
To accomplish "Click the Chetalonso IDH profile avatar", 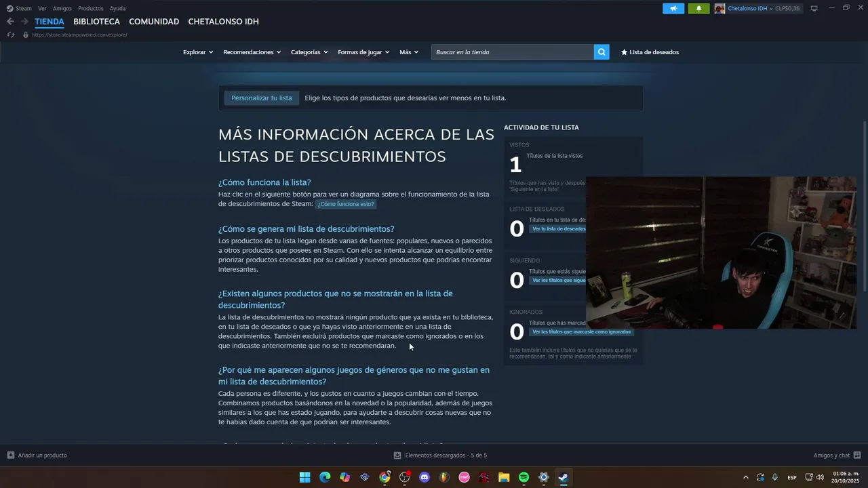I will [x=719, y=8].
